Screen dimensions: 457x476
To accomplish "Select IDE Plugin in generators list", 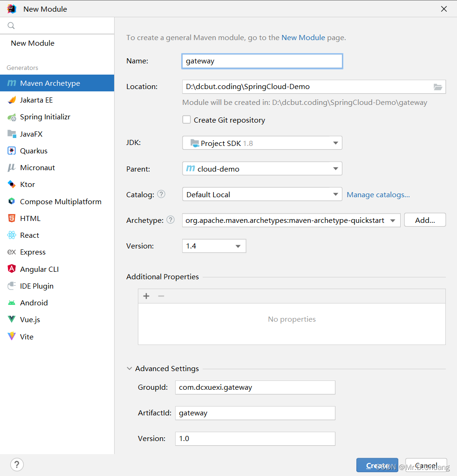I will tap(57, 286).
